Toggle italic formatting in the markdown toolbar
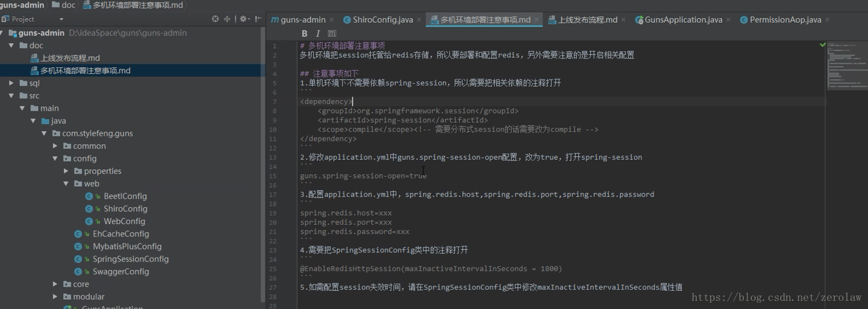This screenshot has height=309, width=868. click(318, 34)
